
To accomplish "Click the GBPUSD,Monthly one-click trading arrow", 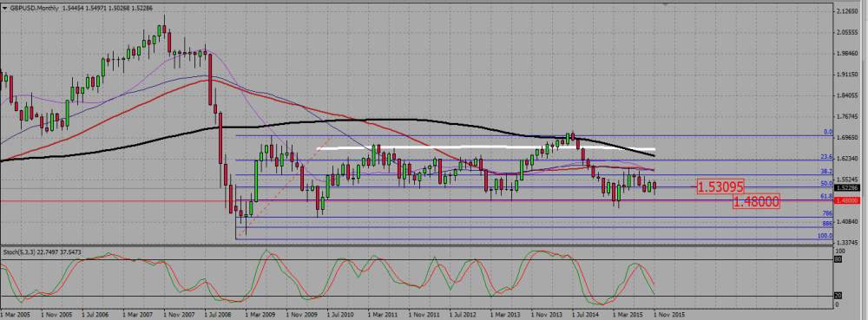I will 4,9.
